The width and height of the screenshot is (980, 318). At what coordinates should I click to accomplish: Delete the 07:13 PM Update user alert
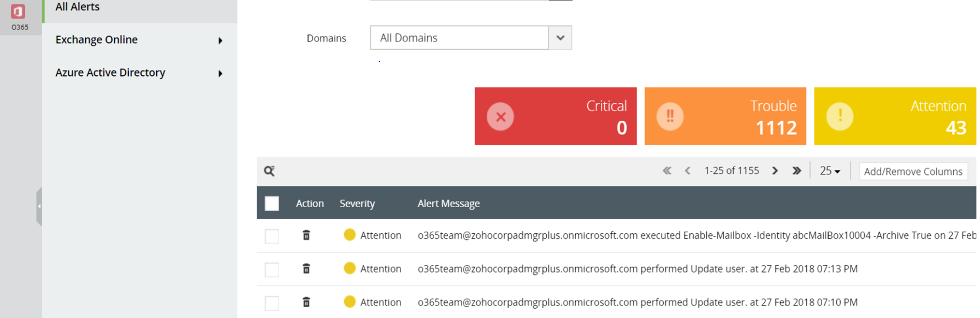[306, 268]
